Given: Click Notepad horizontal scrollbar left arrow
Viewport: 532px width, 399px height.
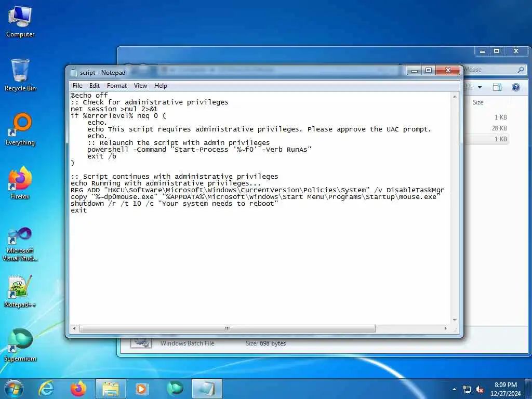Looking at the screenshot, I should point(74,328).
